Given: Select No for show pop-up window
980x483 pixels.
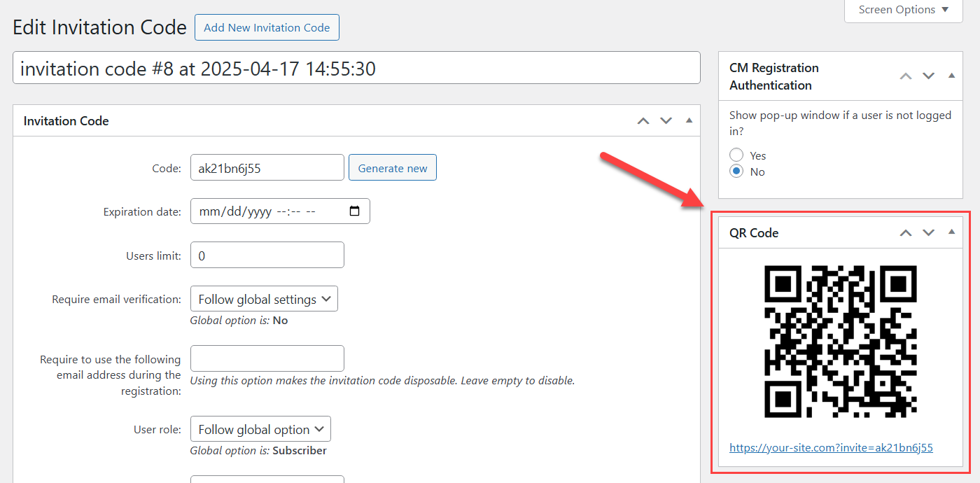Looking at the screenshot, I should [736, 171].
